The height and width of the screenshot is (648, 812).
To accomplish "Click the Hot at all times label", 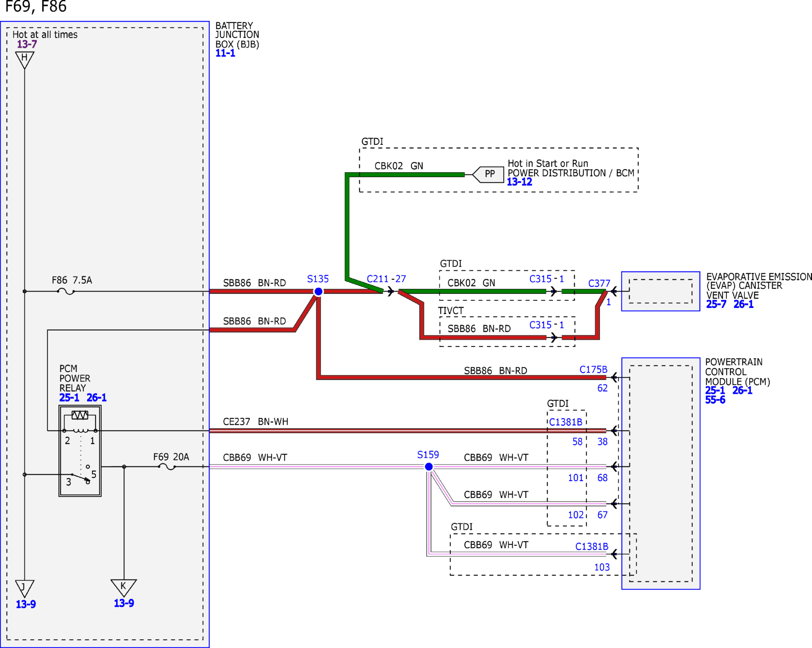I will click(x=45, y=35).
